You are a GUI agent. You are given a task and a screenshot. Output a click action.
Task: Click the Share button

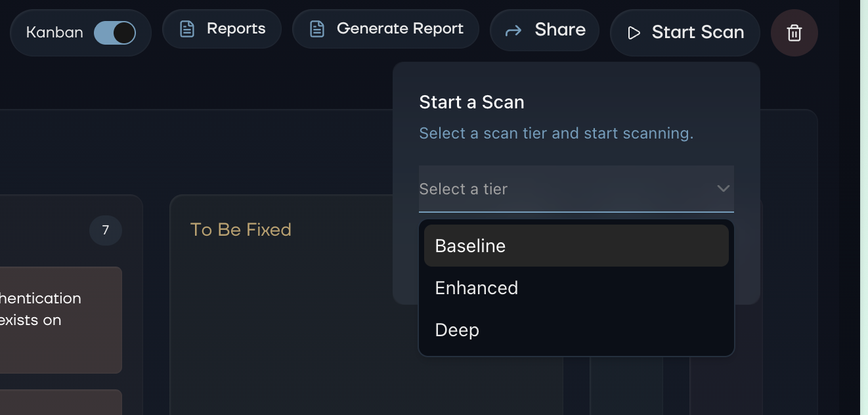[544, 29]
